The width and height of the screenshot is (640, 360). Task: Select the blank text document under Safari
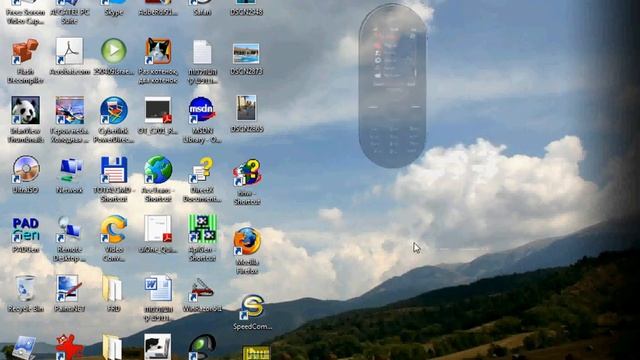(202, 52)
